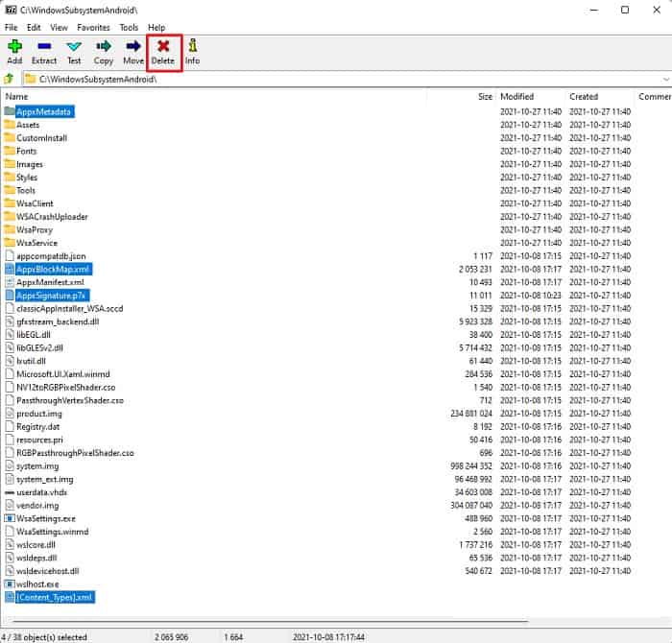Open the Favorites menu

point(93,28)
